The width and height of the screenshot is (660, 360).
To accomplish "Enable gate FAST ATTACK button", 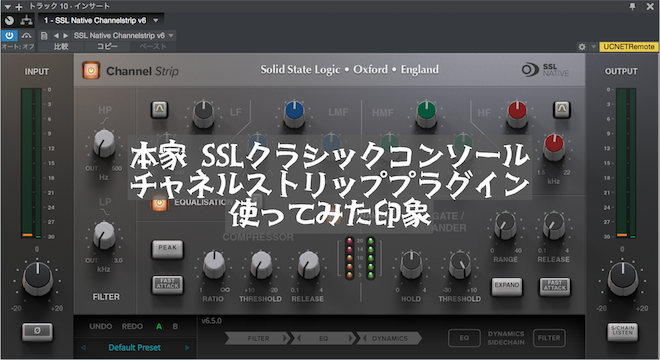I will coord(555,286).
